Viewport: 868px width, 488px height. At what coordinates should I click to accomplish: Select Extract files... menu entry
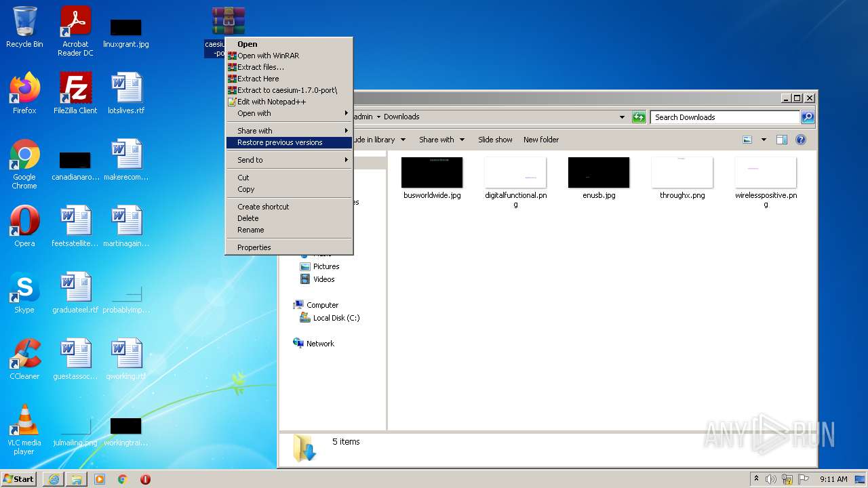[290, 67]
